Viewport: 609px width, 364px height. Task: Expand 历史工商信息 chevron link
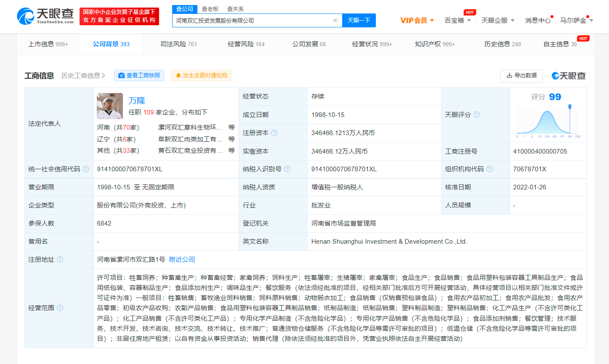(x=83, y=75)
